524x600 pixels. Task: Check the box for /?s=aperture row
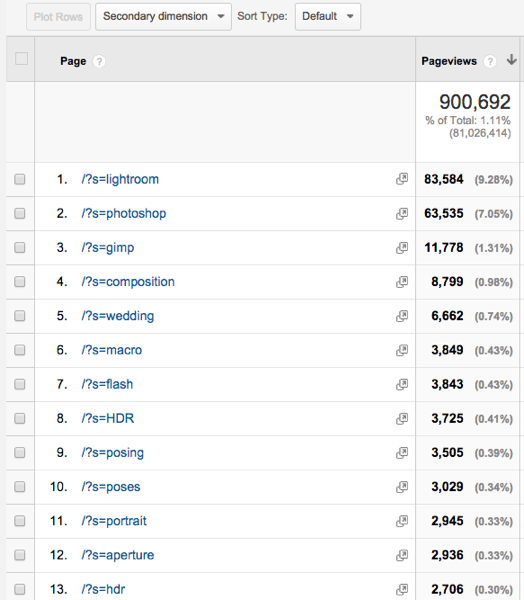tap(20, 555)
